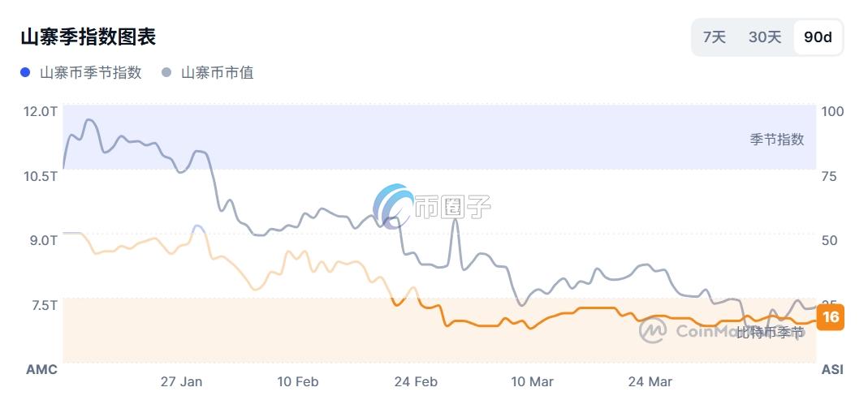
Task: Click the 季节指数 zone label
Action: [776, 140]
